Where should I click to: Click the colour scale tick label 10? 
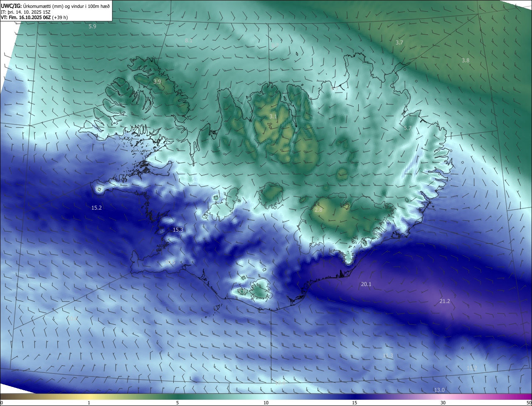click(266, 403)
